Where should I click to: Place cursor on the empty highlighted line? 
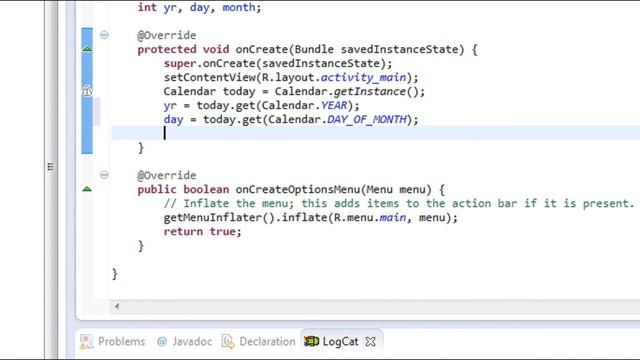coord(376,133)
